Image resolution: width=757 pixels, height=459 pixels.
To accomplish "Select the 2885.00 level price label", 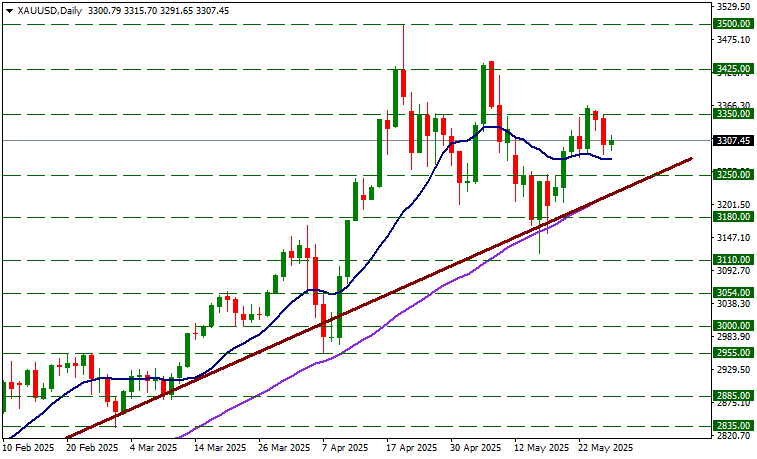I will click(732, 396).
